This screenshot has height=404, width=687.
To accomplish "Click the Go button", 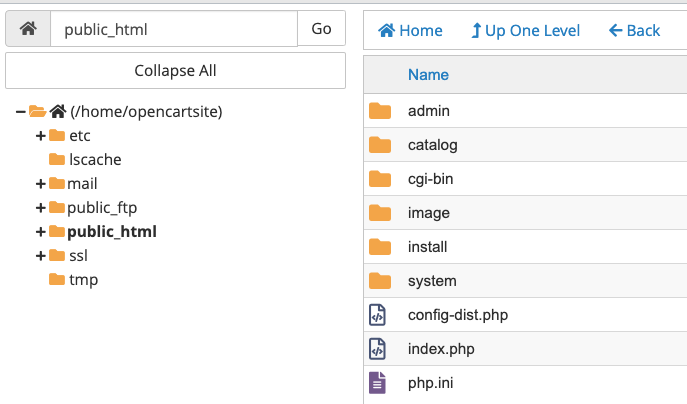I will [x=321, y=29].
